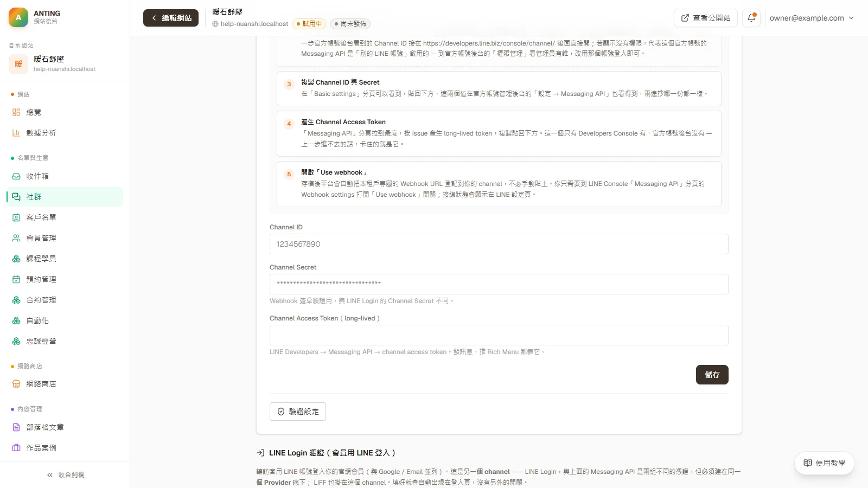Click the 開啟「Use webhook」step title
Viewport: 868px width, 488px height.
pos(335,172)
